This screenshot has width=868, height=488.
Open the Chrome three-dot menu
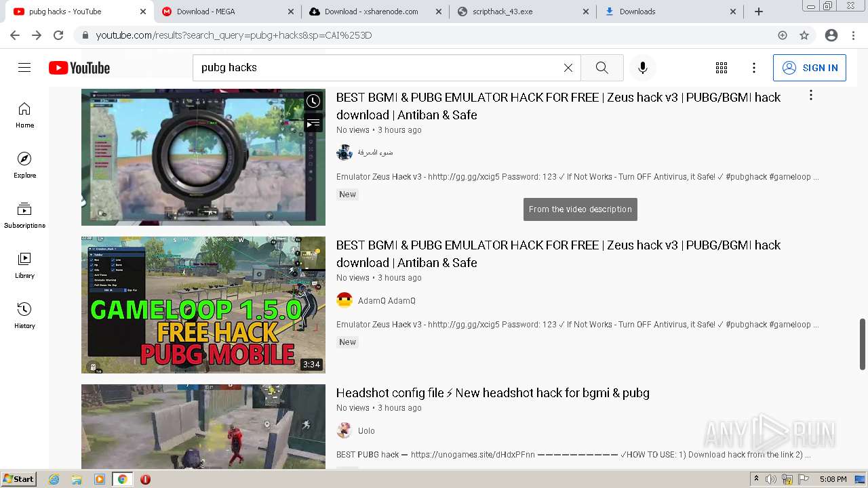(853, 35)
